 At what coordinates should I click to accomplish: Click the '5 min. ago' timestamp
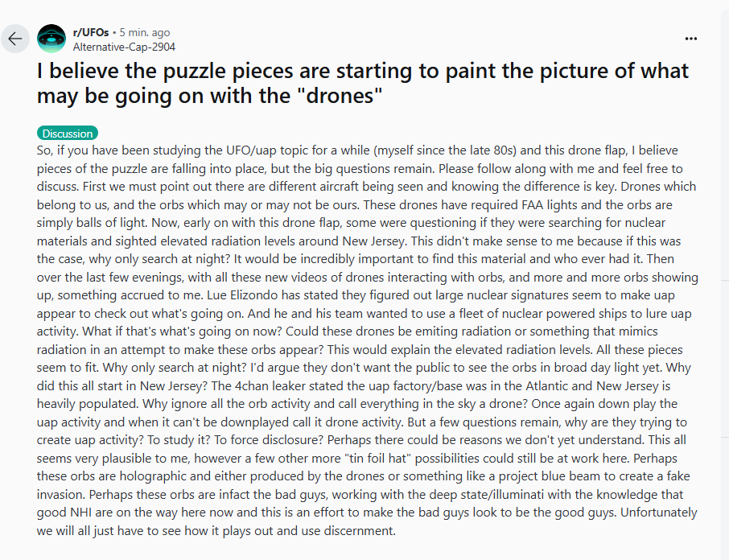pos(145,32)
